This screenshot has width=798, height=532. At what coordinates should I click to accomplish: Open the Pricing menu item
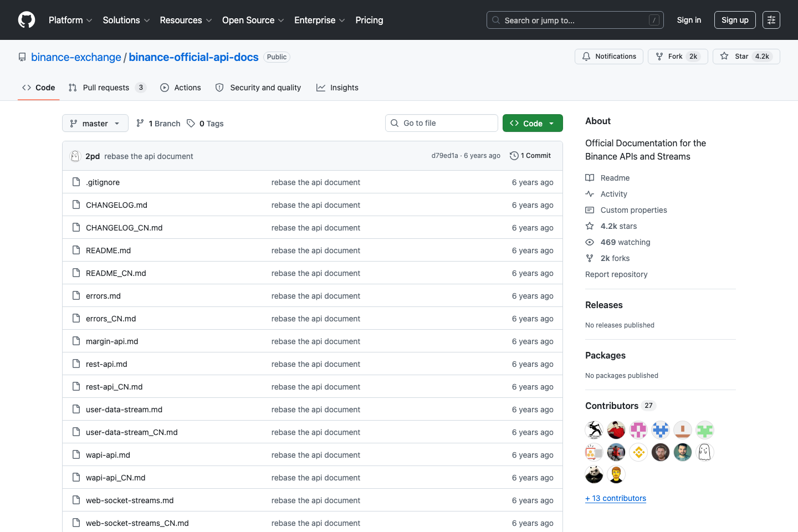point(369,20)
